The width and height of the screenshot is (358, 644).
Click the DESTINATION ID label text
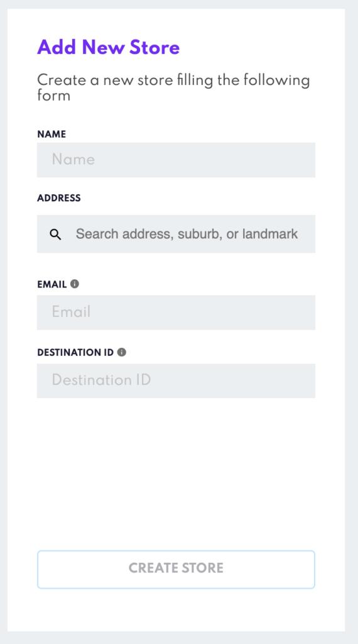[75, 352]
